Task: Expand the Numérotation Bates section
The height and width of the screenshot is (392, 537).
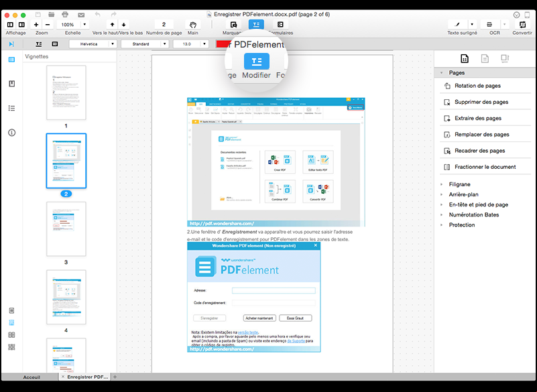Action: click(441, 214)
